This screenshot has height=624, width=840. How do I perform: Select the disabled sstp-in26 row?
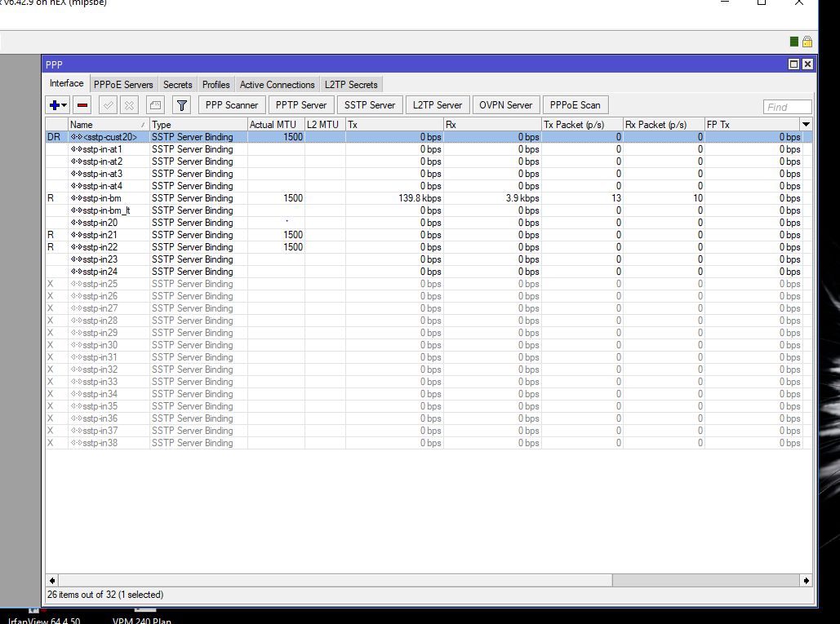[x=429, y=296]
